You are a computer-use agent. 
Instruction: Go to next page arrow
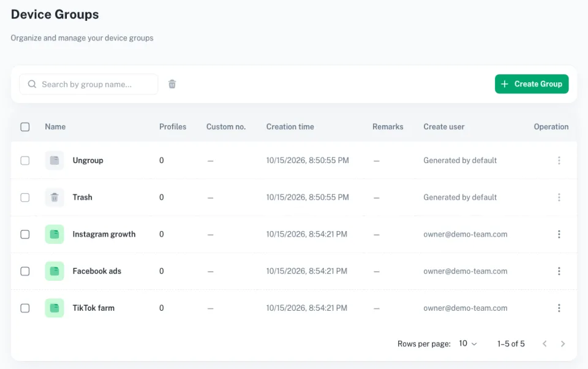562,343
